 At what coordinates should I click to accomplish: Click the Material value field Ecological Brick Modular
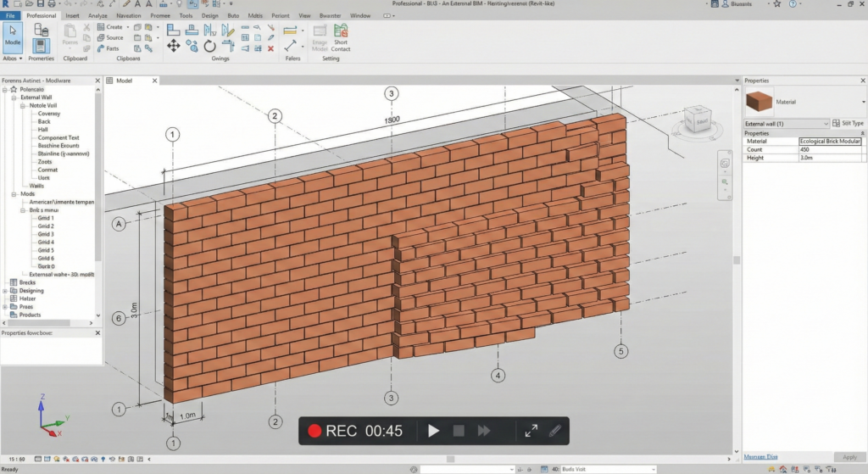830,141
